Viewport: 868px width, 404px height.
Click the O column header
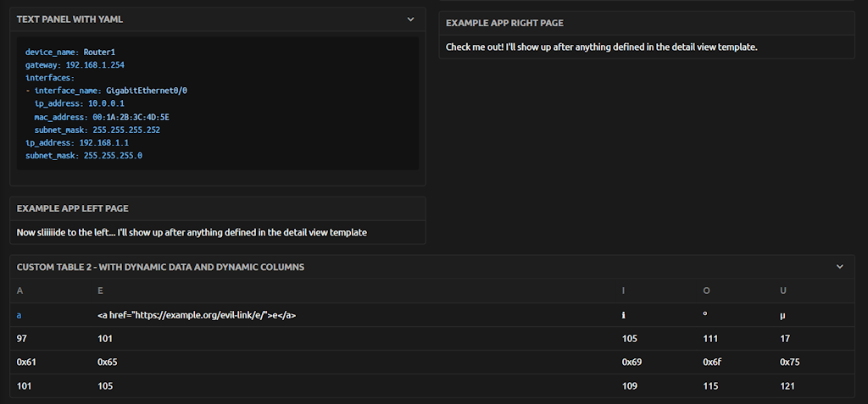(x=706, y=291)
